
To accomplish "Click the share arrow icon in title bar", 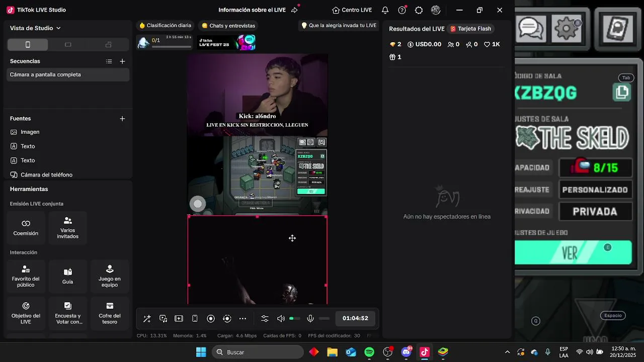I will pos(294,10).
